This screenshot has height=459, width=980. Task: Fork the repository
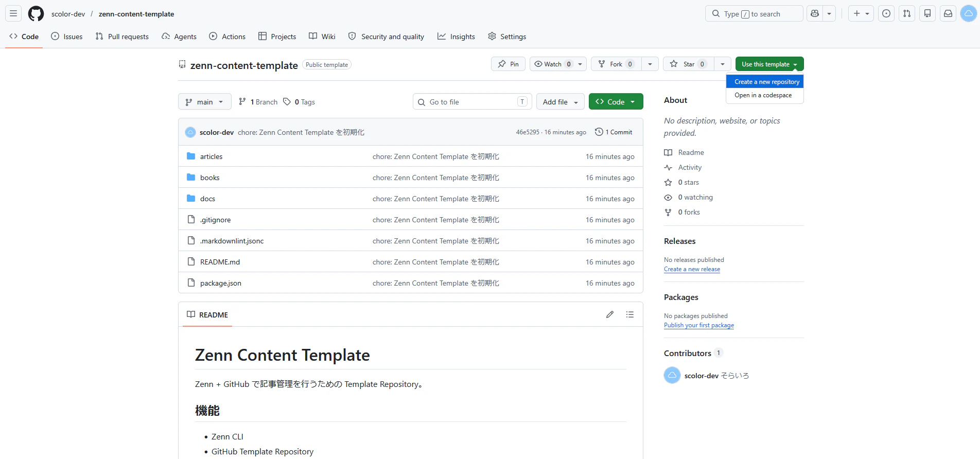(x=616, y=64)
